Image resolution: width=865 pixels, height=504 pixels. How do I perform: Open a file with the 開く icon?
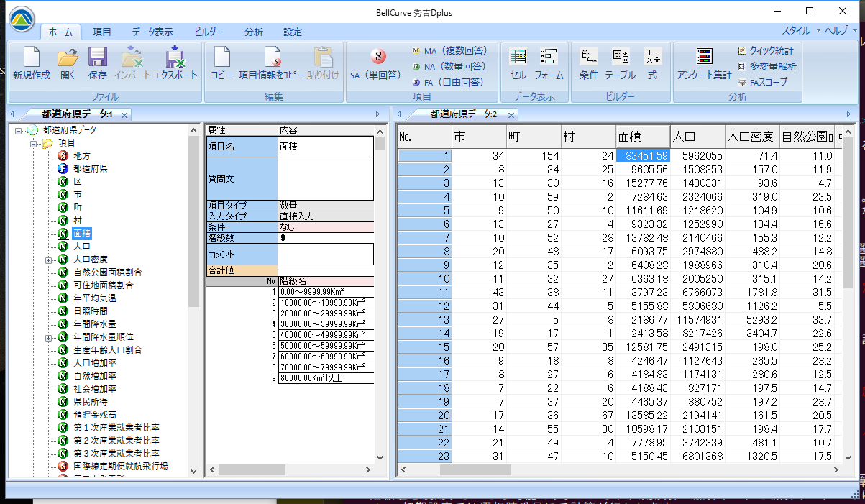point(68,62)
